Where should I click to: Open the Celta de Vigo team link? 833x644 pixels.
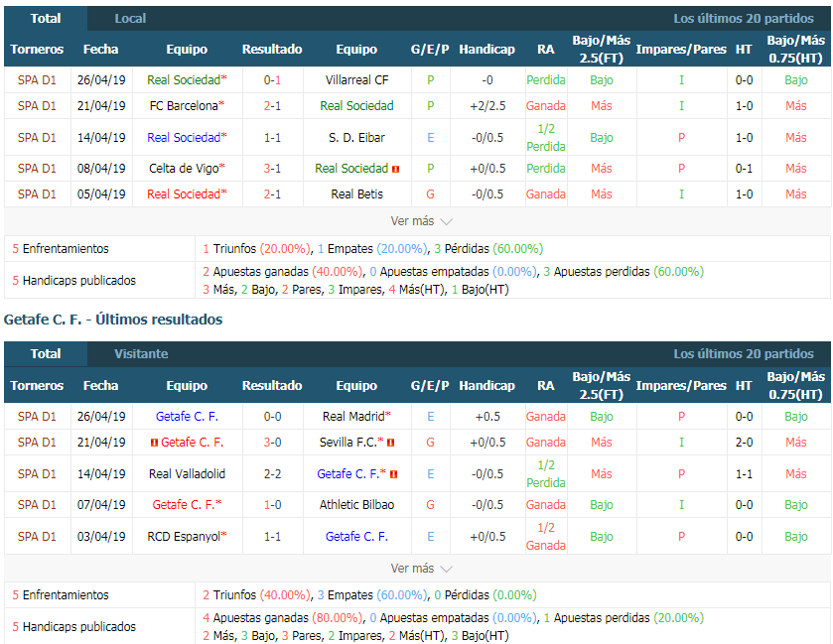(184, 169)
